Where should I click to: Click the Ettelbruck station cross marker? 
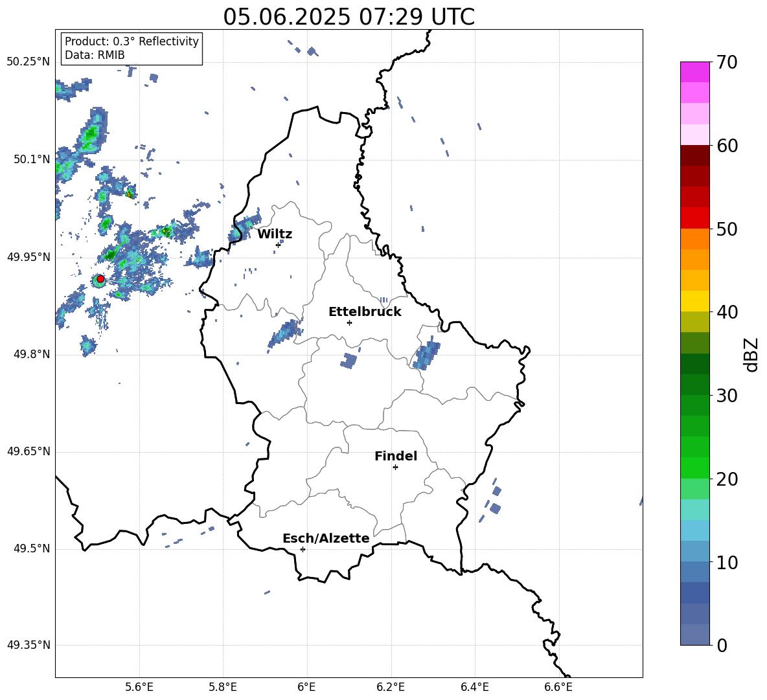pyautogui.click(x=349, y=322)
